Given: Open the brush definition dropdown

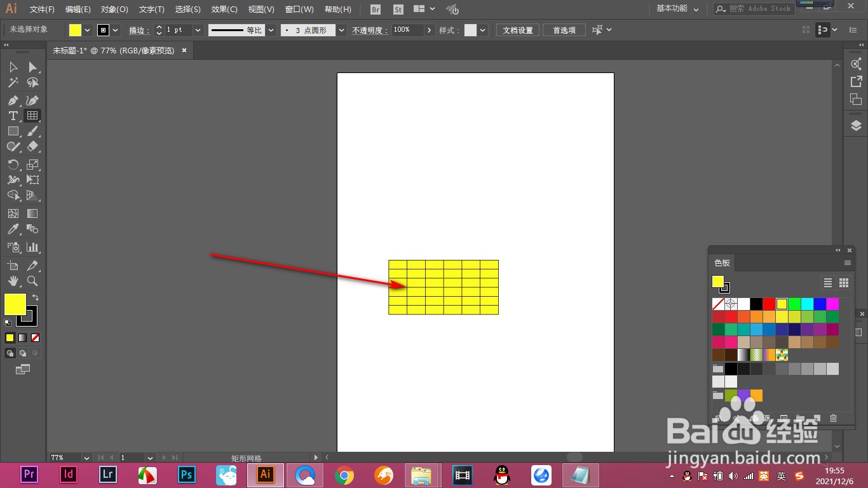Looking at the screenshot, I should [342, 30].
